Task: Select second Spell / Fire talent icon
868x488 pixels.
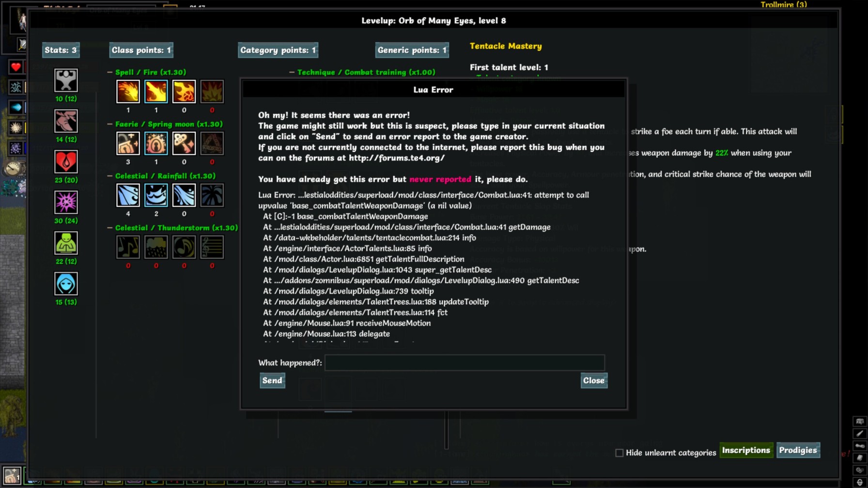Action: (x=156, y=92)
